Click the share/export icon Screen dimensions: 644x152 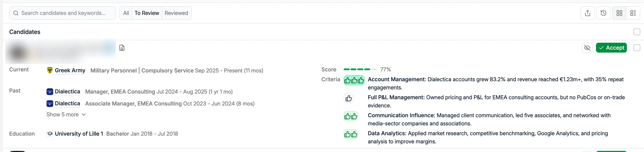pos(588,13)
